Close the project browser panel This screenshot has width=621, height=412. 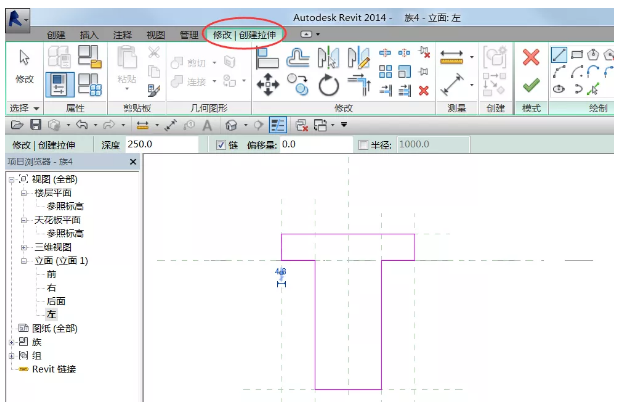[133, 162]
